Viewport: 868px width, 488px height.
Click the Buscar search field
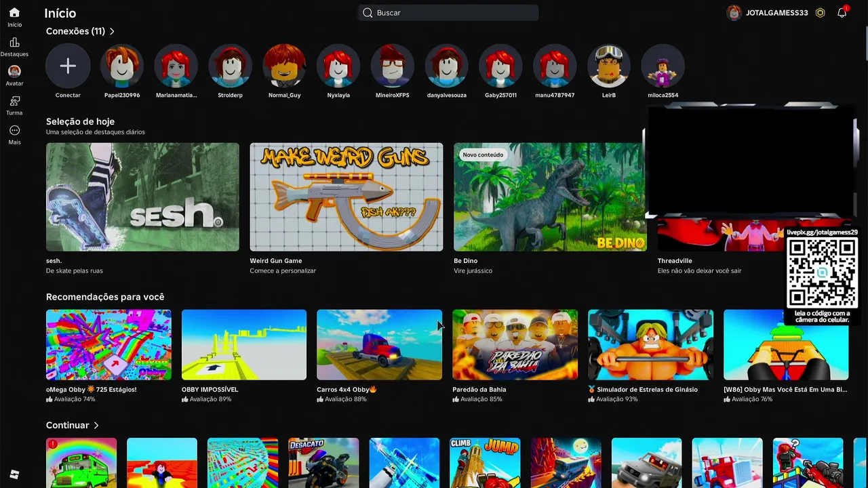[448, 13]
